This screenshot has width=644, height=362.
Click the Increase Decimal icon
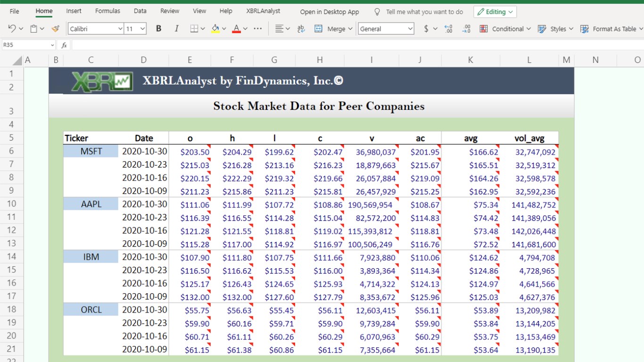(448, 29)
